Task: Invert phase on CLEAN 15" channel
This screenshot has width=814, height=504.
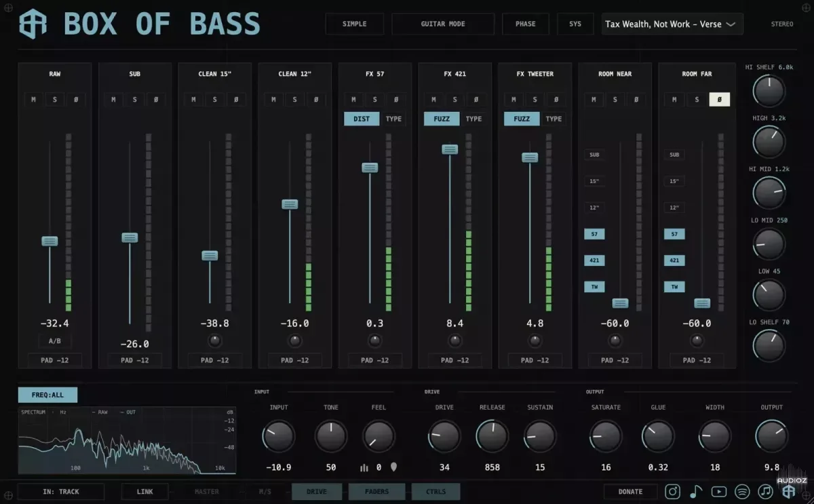Action: (x=236, y=100)
